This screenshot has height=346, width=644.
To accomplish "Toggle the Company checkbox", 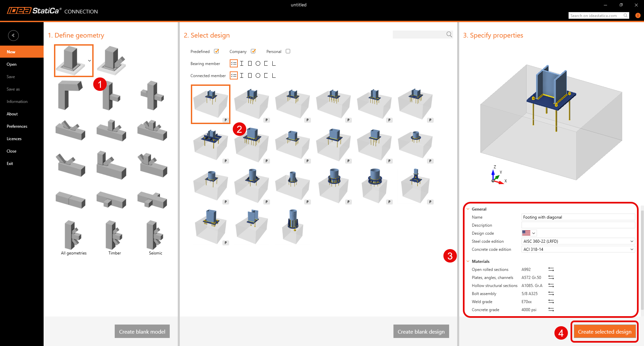I will [x=253, y=51].
